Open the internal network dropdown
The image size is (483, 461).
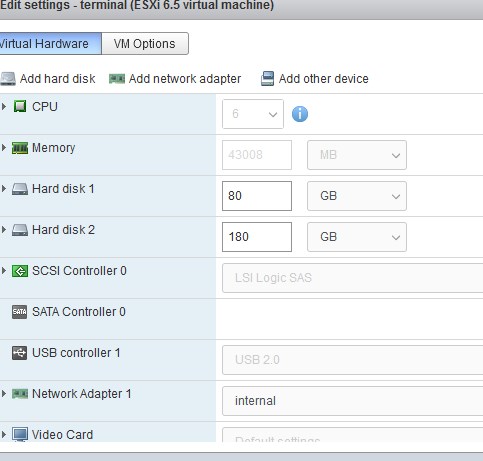pyautogui.click(x=353, y=401)
